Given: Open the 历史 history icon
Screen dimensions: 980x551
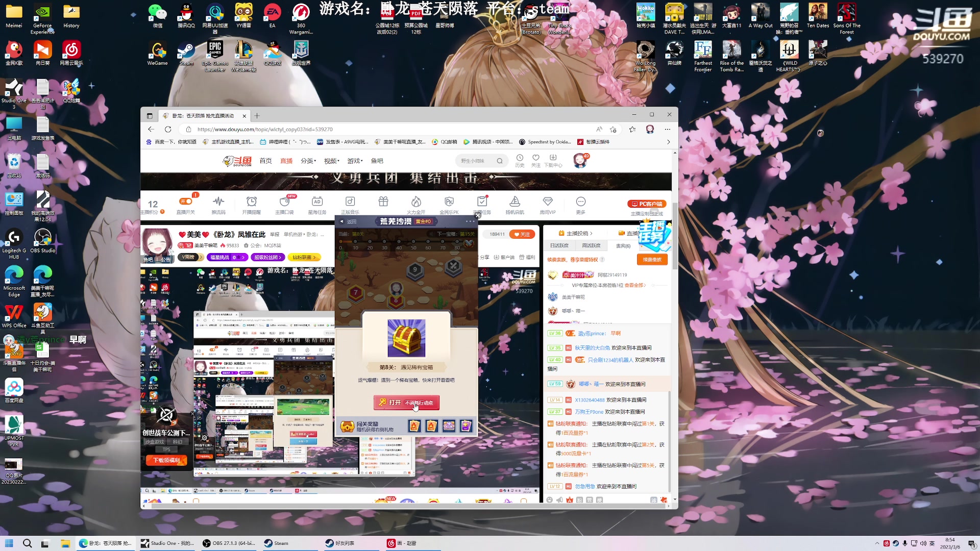Looking at the screenshot, I should click(520, 161).
